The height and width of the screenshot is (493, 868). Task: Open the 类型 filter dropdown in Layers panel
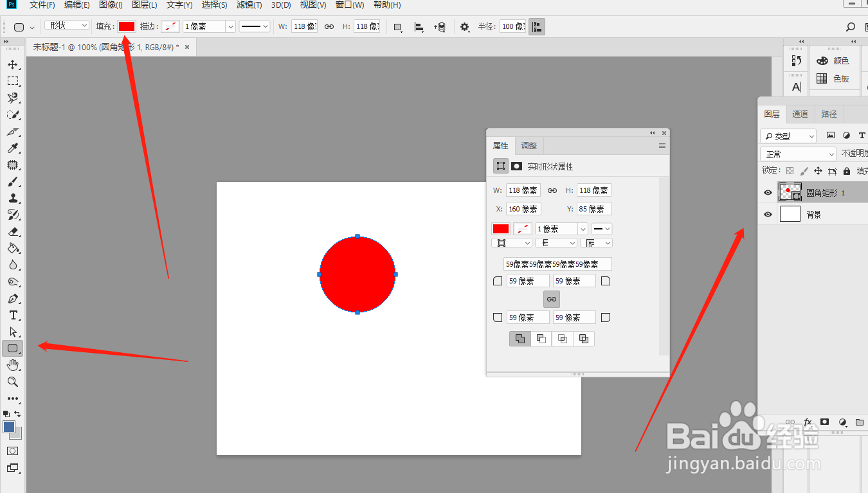click(788, 136)
